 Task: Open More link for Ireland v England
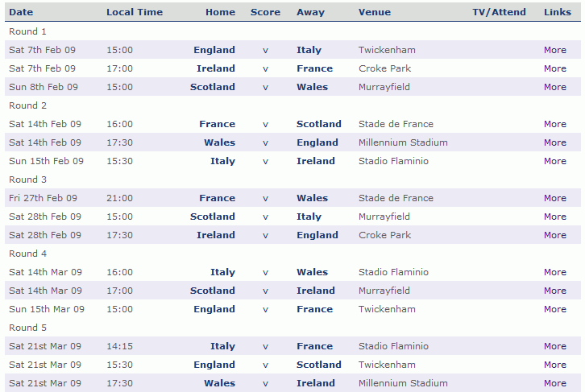(x=554, y=235)
